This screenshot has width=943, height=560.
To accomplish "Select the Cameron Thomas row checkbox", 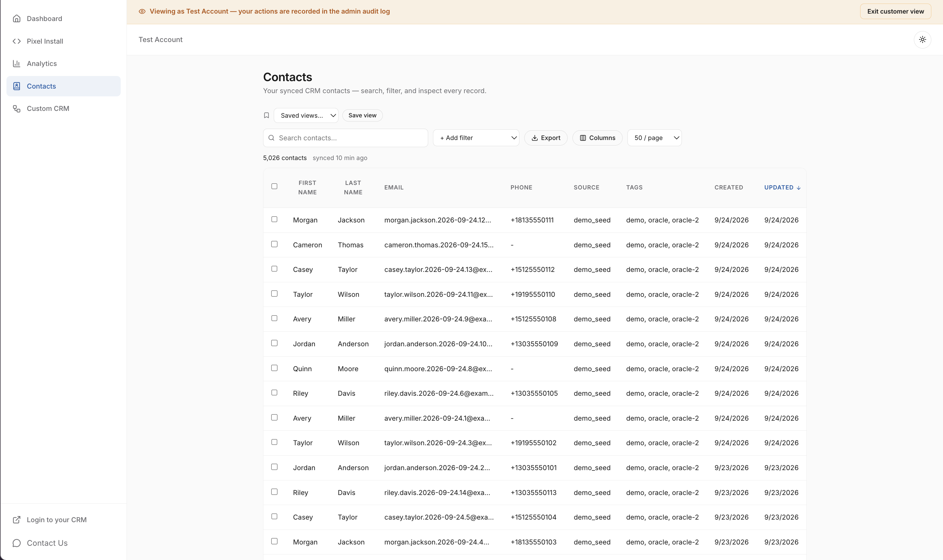I will [274, 244].
